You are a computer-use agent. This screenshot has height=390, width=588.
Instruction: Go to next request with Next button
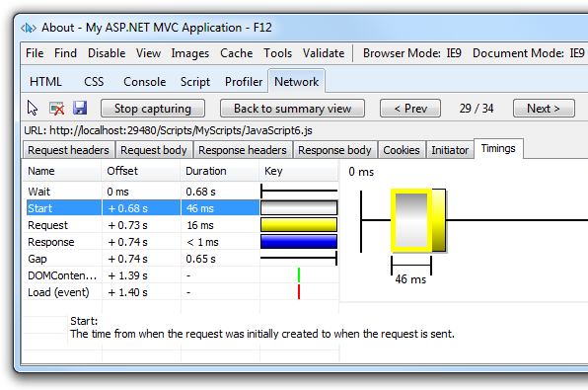[544, 109]
